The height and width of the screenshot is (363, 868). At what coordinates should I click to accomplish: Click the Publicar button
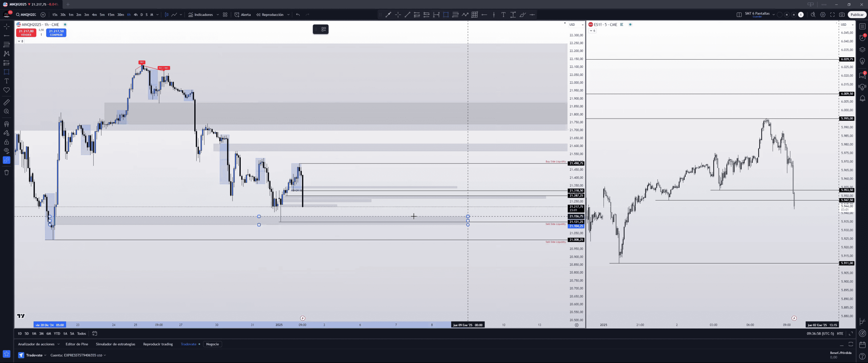pyautogui.click(x=856, y=15)
